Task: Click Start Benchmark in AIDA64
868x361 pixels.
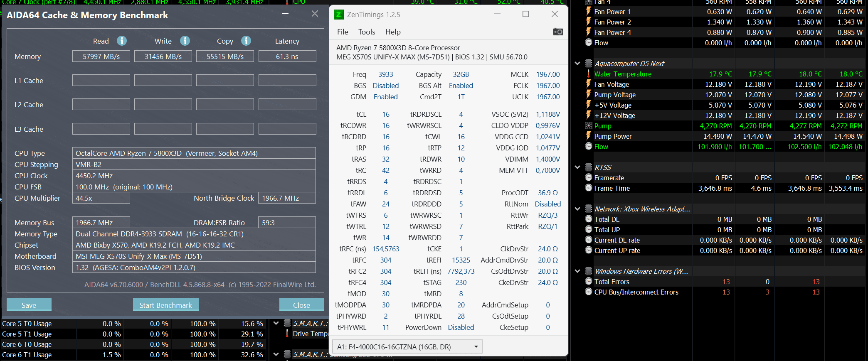Action: 166,305
